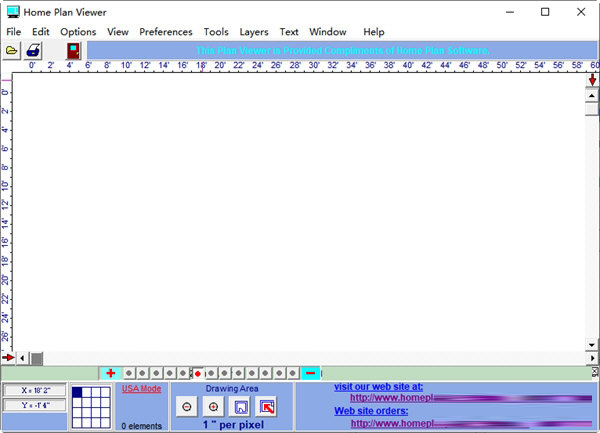This screenshot has width=600, height=433.
Task: Click the print plan icon
Action: click(34, 49)
